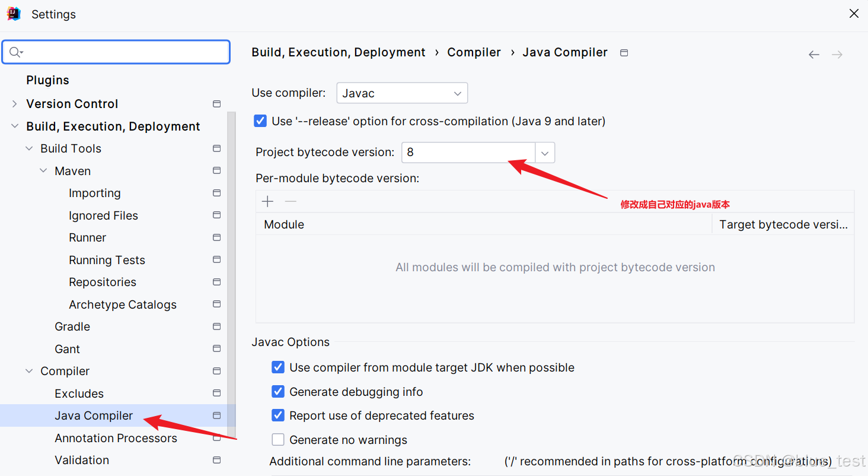Click the IntelliJ IDEA logo in the title bar
The height and width of the screenshot is (476, 868).
pos(13,13)
